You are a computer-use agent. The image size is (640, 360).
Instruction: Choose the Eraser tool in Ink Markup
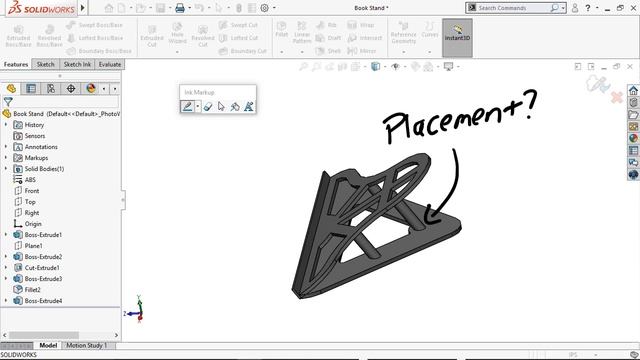pyautogui.click(x=208, y=107)
